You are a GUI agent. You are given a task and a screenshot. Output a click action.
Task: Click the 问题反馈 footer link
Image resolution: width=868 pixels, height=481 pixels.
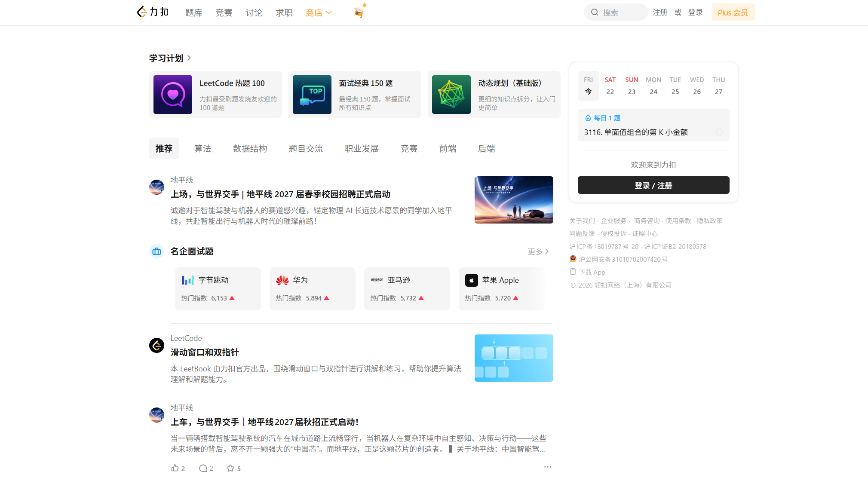pyautogui.click(x=582, y=233)
